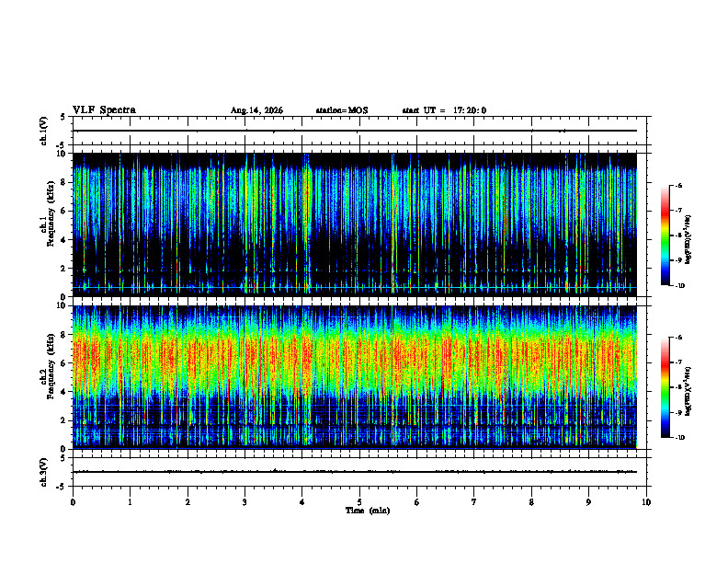Click the ch.1 voltage waveform trace
Screen dimensions: 728x563
tap(355, 131)
